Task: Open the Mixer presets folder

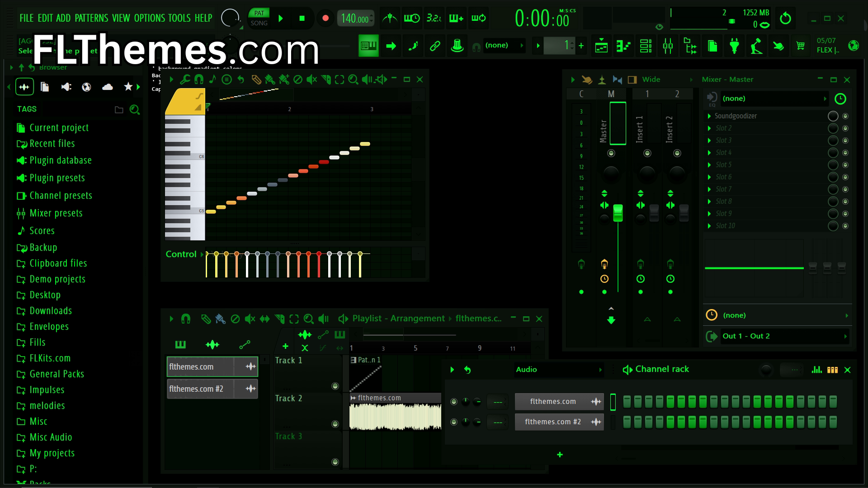Action: tap(49, 213)
